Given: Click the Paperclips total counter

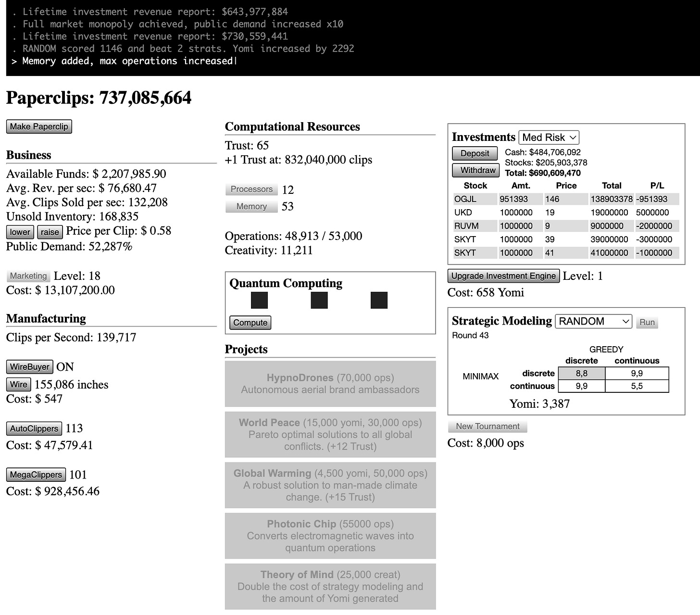Looking at the screenshot, I should [99, 98].
